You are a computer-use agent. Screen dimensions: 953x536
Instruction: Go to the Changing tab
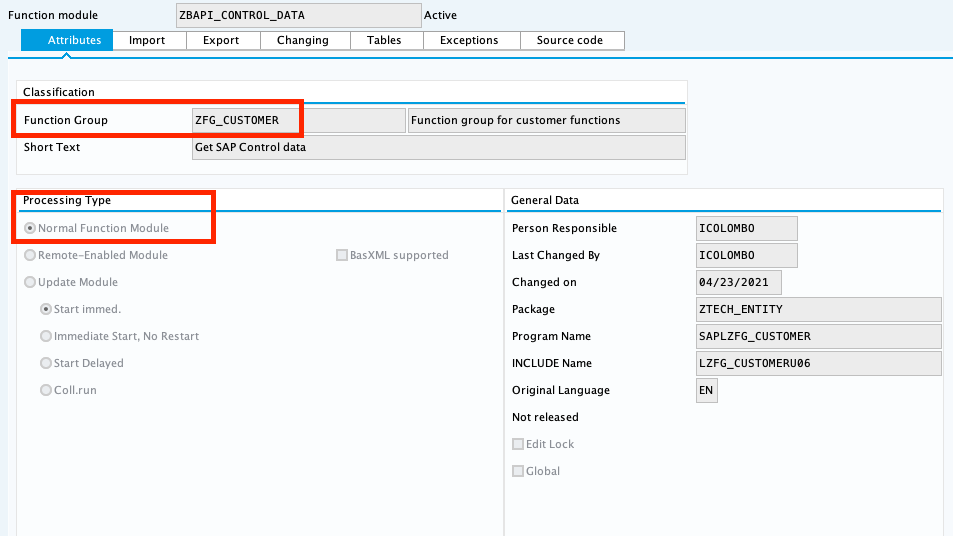tap(302, 40)
